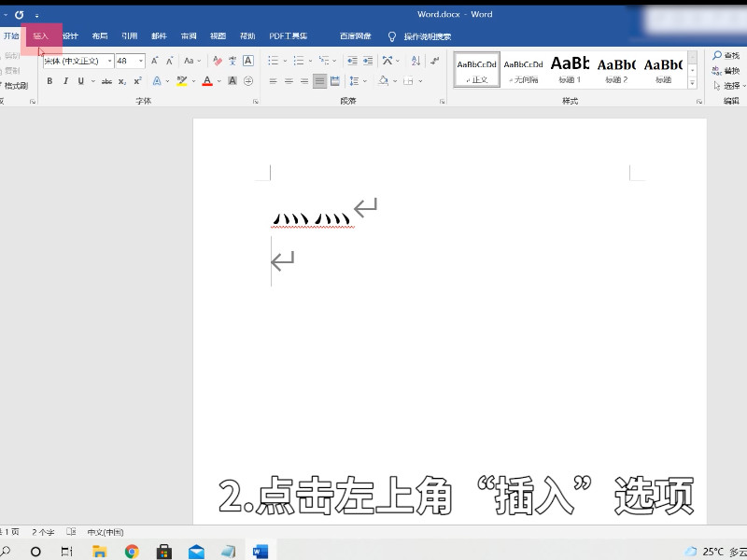The image size is (747, 560).
Task: Click the lightbulb Tell Me search icon
Action: 392,36
